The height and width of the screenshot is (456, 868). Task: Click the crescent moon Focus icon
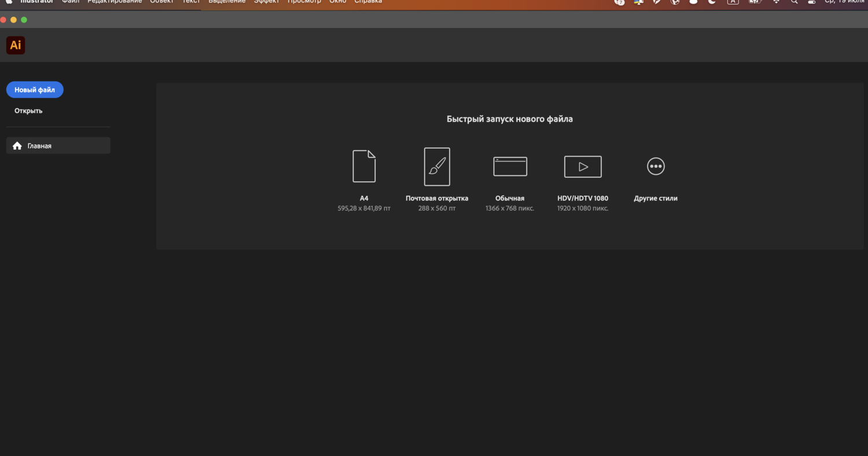(x=712, y=2)
